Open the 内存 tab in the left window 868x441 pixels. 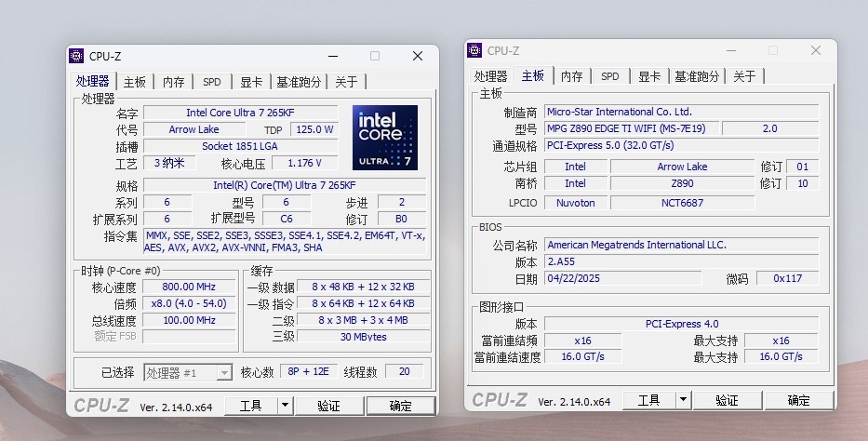(x=173, y=82)
